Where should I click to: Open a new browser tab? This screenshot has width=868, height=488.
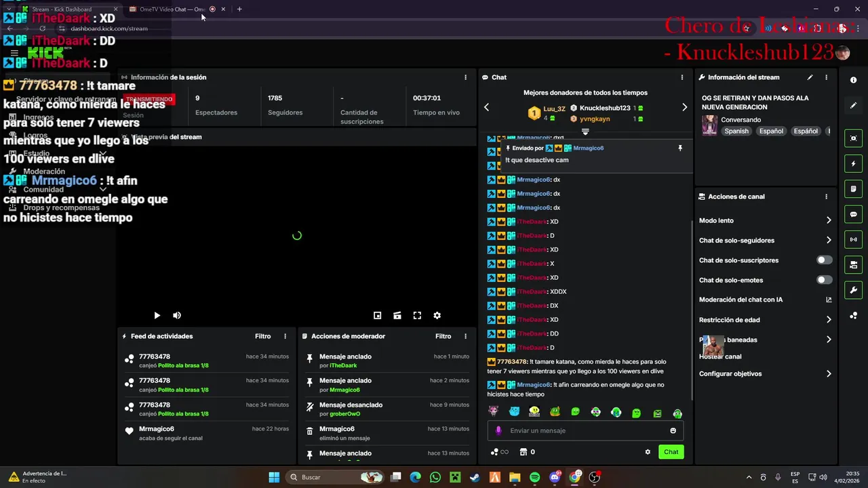click(x=239, y=9)
